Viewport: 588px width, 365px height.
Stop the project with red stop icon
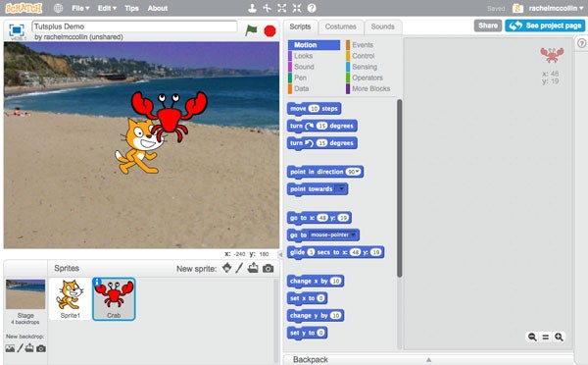tap(269, 30)
